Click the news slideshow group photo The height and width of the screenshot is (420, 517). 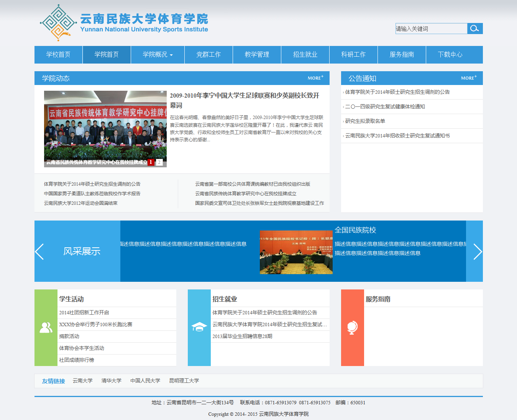pyautogui.click(x=105, y=129)
